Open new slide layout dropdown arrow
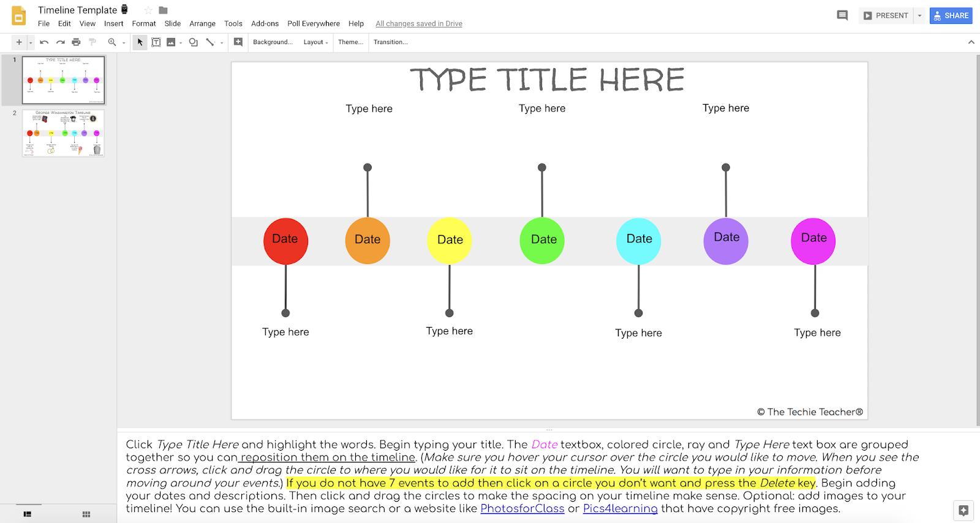Viewport: 980px width, 523px height. click(31, 42)
